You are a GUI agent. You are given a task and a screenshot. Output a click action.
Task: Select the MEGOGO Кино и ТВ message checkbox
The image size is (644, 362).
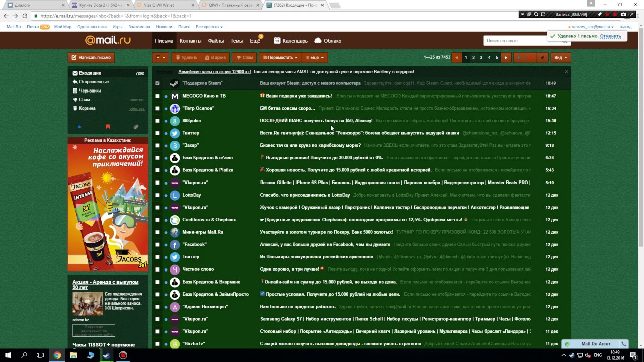157,96
